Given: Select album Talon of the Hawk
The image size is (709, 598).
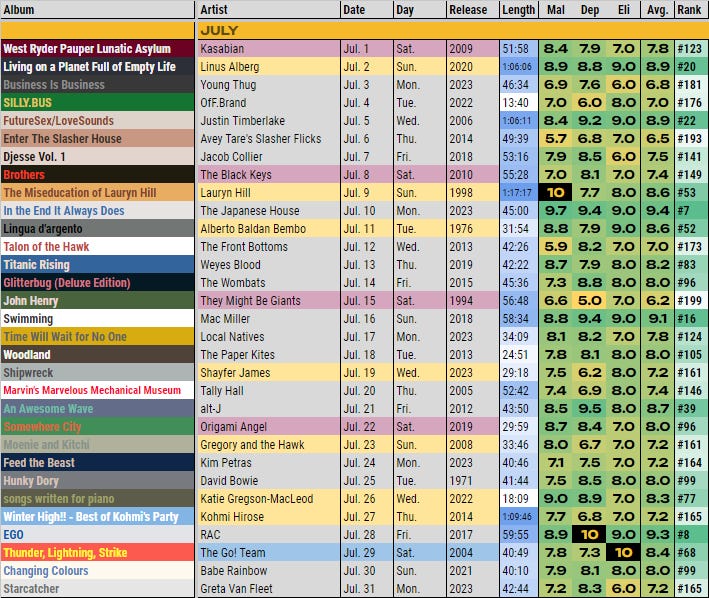Looking at the screenshot, I should (98, 247).
